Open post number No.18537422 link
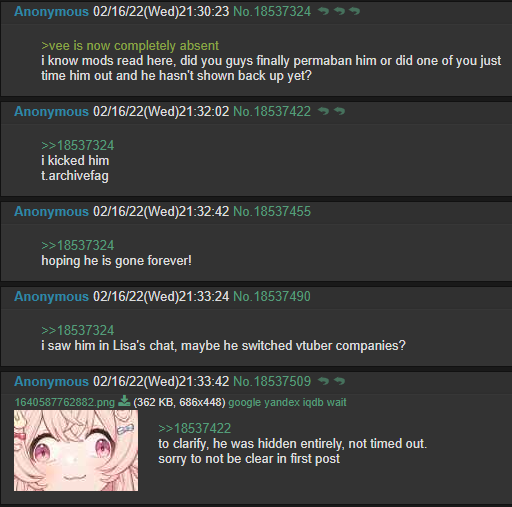Screen dimensions: 512x507 (x=272, y=111)
